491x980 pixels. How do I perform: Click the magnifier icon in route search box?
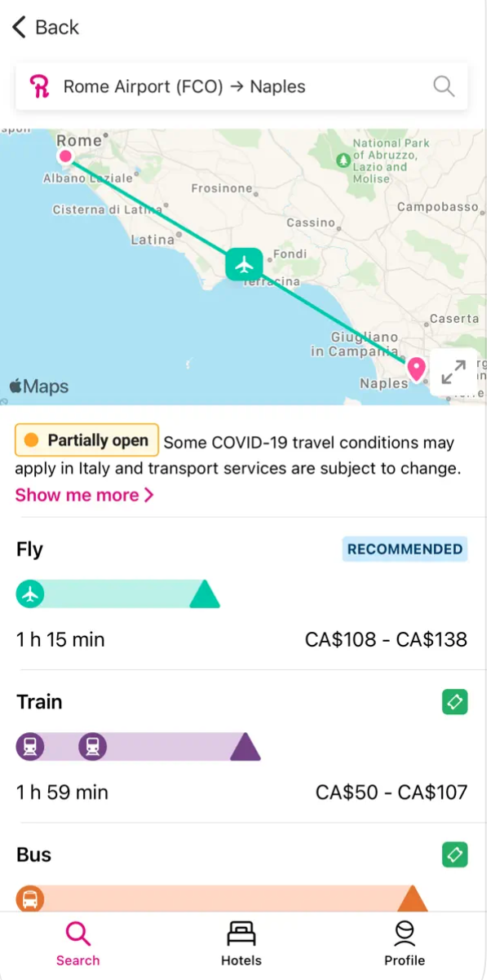pyautogui.click(x=444, y=86)
